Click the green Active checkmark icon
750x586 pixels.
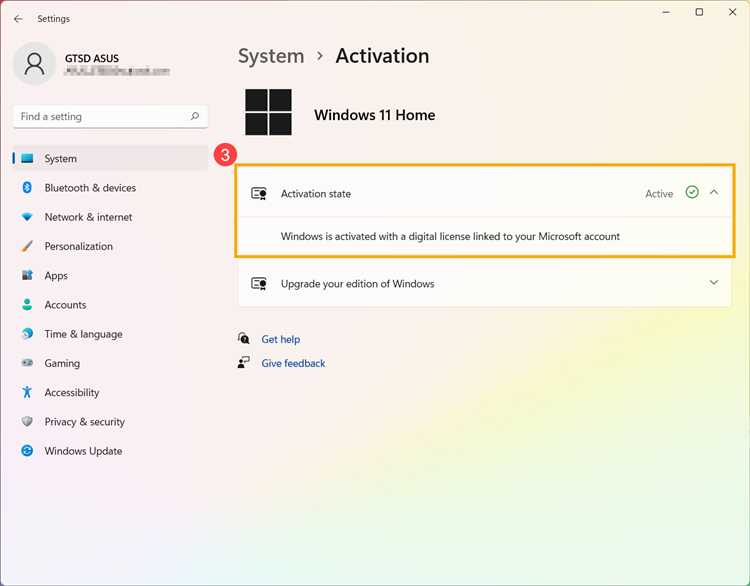click(x=692, y=192)
